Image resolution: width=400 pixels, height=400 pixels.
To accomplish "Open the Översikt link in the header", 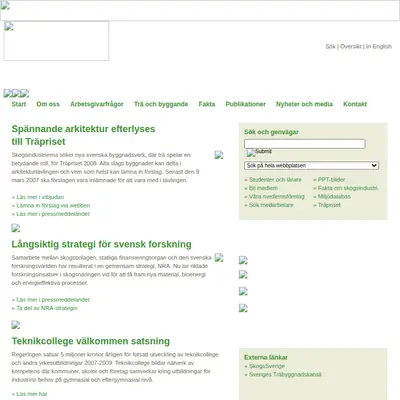I will [351, 46].
